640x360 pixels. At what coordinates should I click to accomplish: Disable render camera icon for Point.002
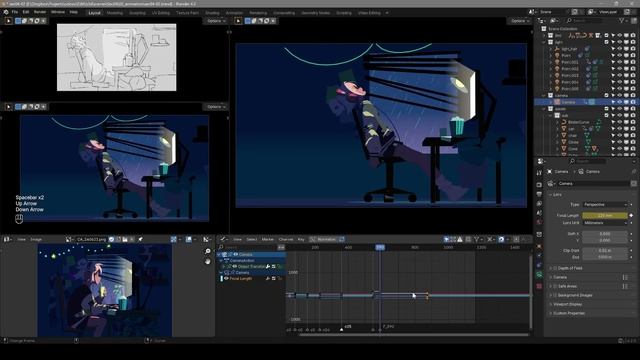pos(633,69)
